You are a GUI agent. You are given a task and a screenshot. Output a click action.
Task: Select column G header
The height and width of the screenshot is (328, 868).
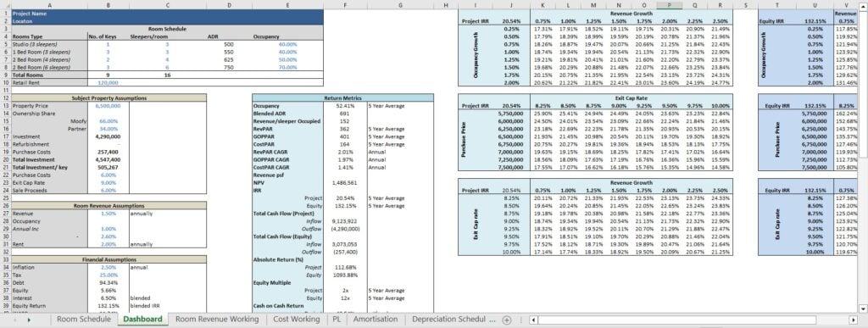click(x=400, y=5)
